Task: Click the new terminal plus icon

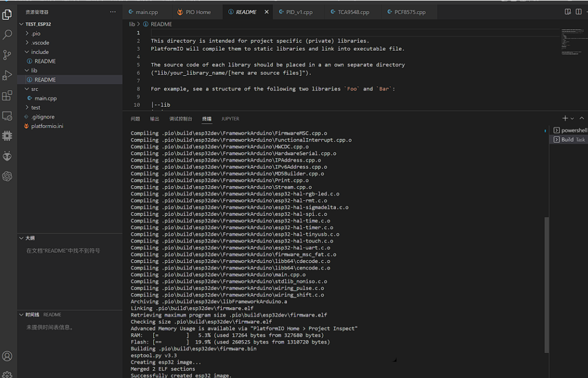Action: tap(565, 118)
